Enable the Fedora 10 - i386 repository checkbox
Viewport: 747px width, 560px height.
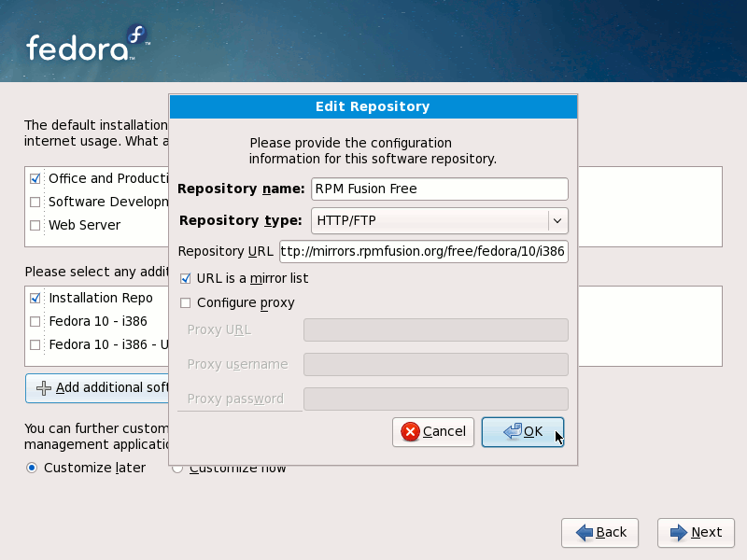pos(35,321)
